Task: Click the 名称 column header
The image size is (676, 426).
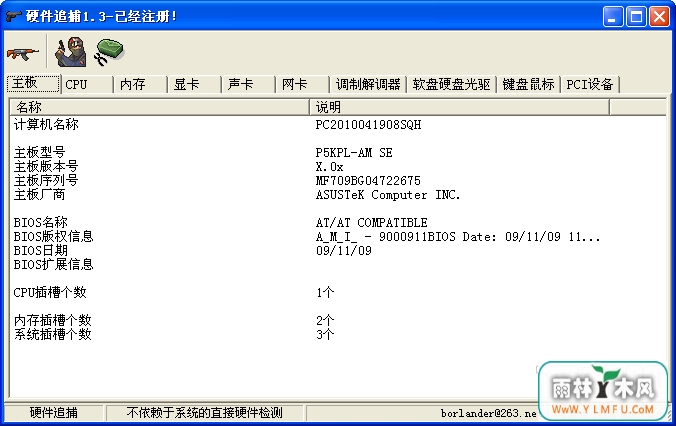Action: (x=159, y=107)
